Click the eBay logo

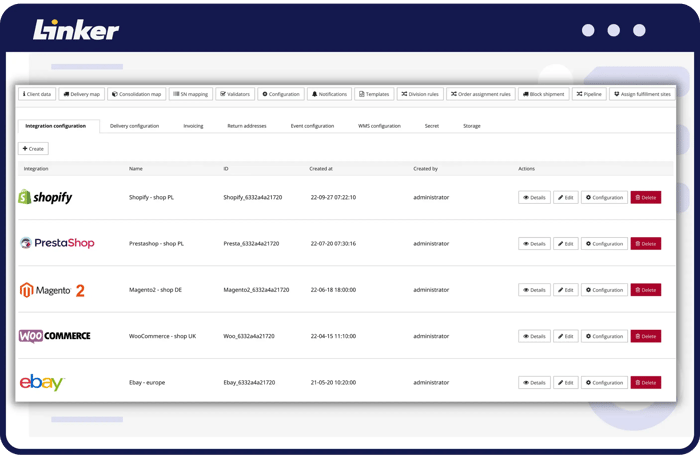tap(42, 383)
